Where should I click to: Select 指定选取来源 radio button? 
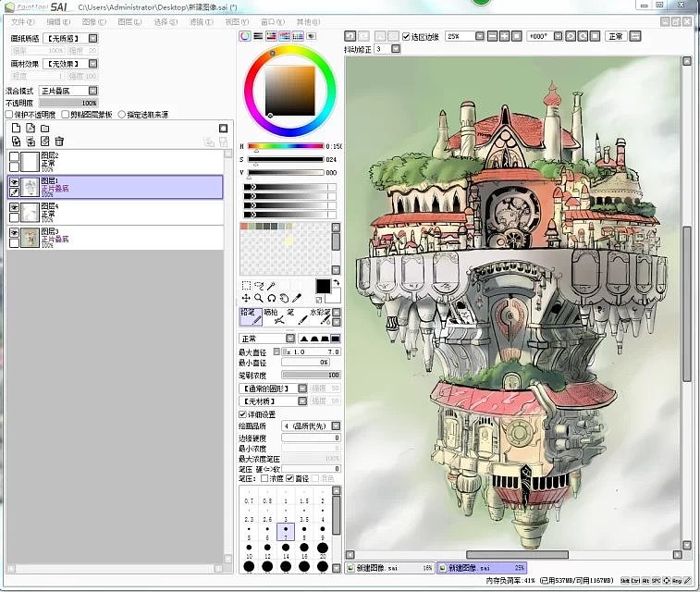(x=121, y=115)
